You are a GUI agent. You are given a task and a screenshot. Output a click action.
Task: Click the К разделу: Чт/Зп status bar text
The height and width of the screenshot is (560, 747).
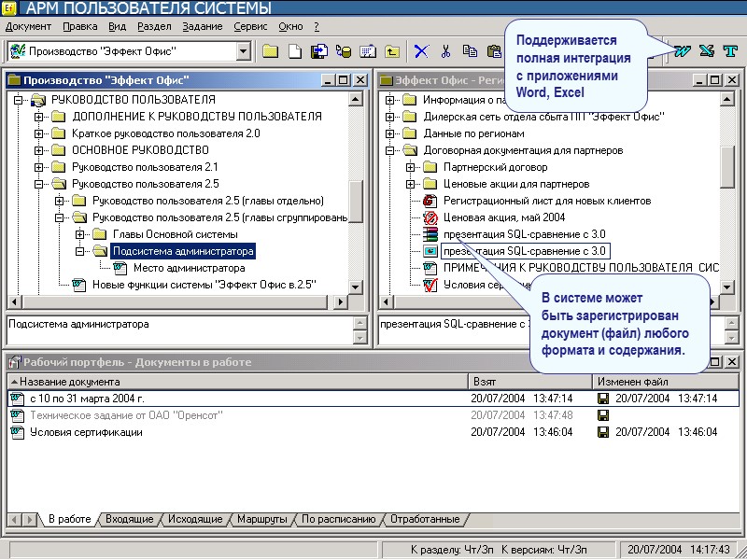click(x=452, y=550)
